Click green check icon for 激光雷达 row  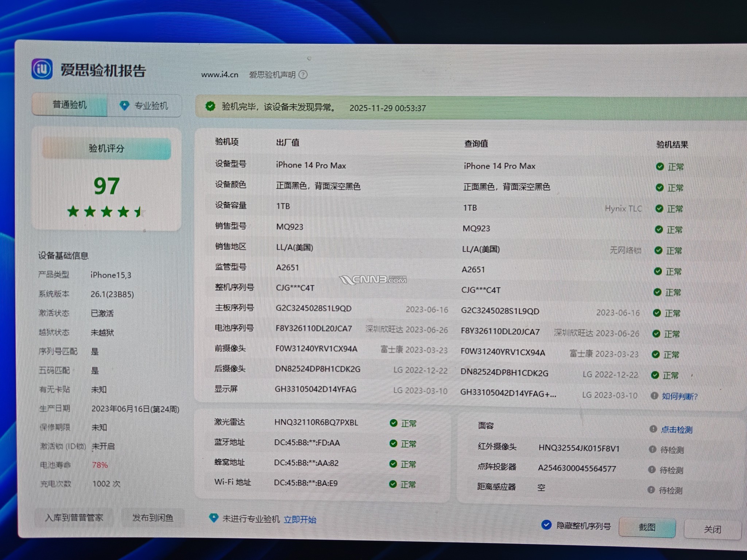[x=393, y=423]
